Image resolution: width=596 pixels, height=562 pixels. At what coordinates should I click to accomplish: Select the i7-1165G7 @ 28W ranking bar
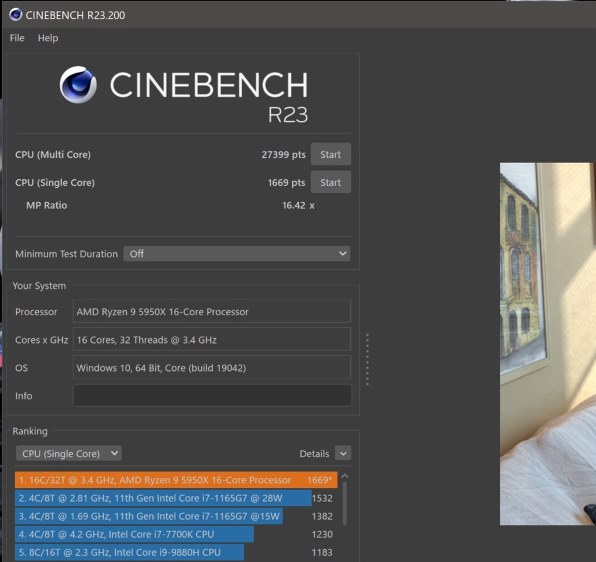point(163,498)
